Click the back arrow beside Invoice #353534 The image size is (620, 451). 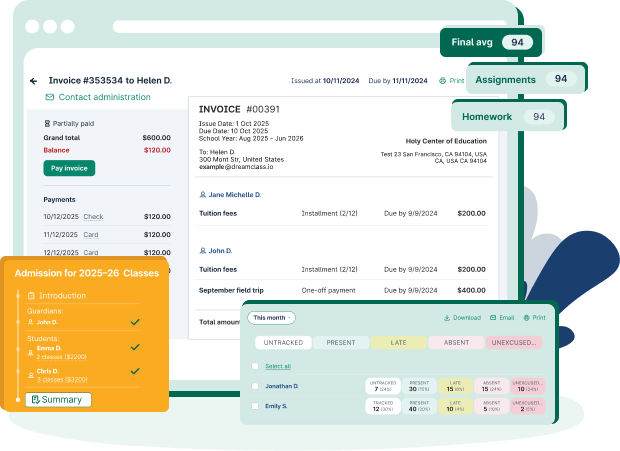pyautogui.click(x=34, y=81)
